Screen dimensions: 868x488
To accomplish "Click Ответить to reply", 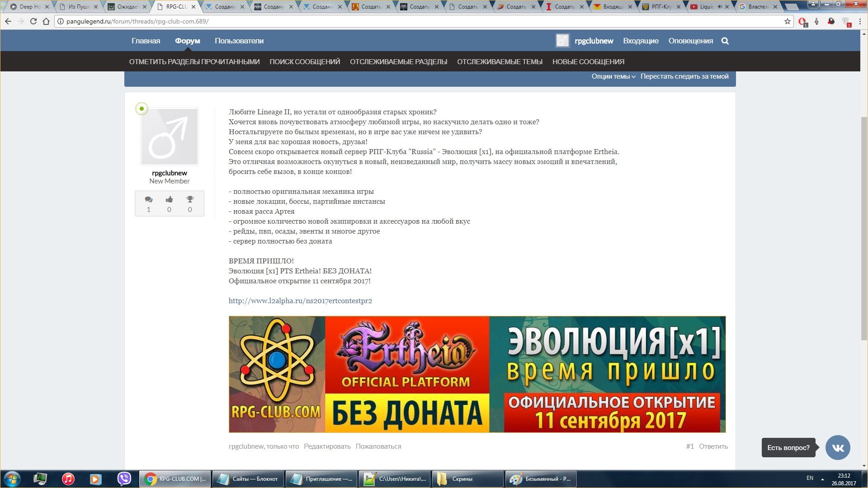I will (x=713, y=446).
